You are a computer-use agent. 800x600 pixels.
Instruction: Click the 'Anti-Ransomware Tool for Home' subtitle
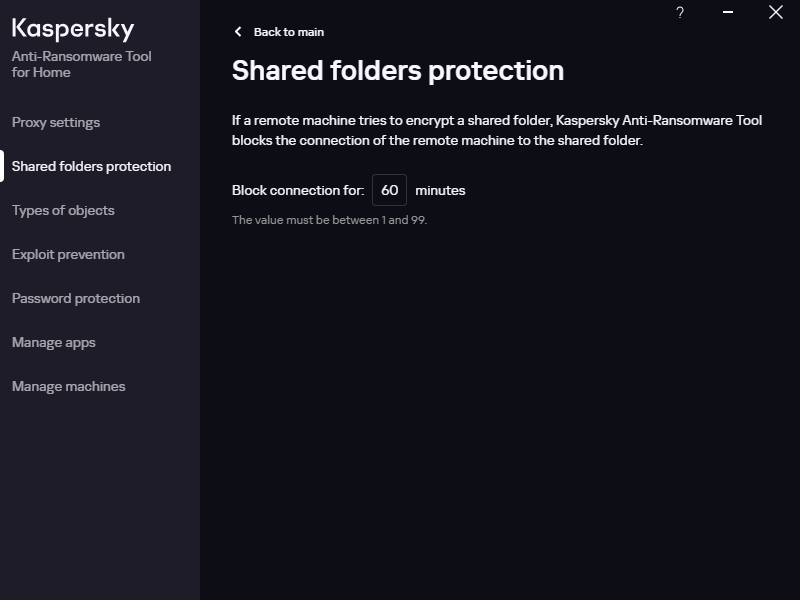(82, 64)
